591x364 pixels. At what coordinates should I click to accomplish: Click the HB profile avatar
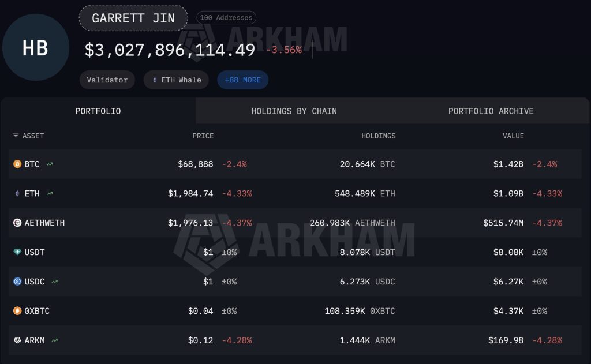pos(36,48)
